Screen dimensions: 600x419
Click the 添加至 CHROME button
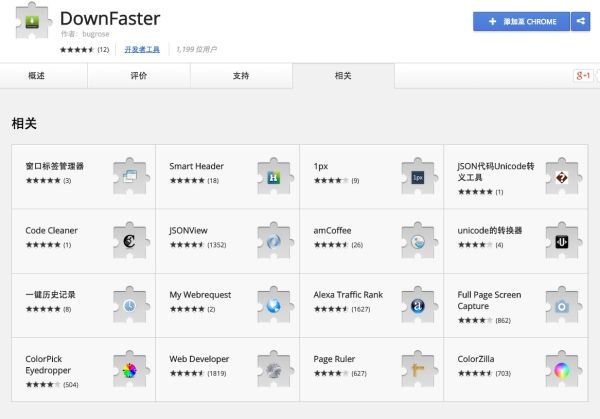coord(522,21)
